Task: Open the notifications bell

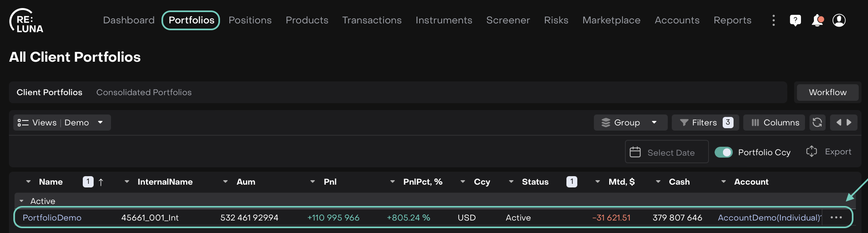Action: pos(817,20)
